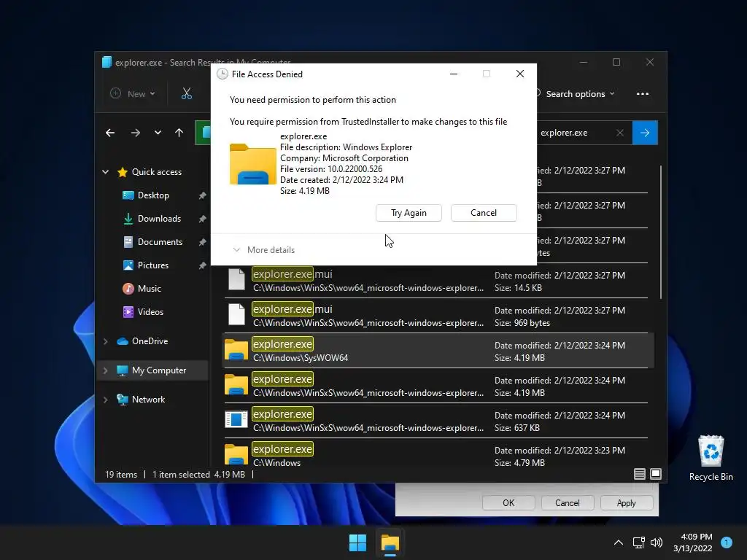Click the pin icon beside Downloads
747x560 pixels.
tap(202, 219)
